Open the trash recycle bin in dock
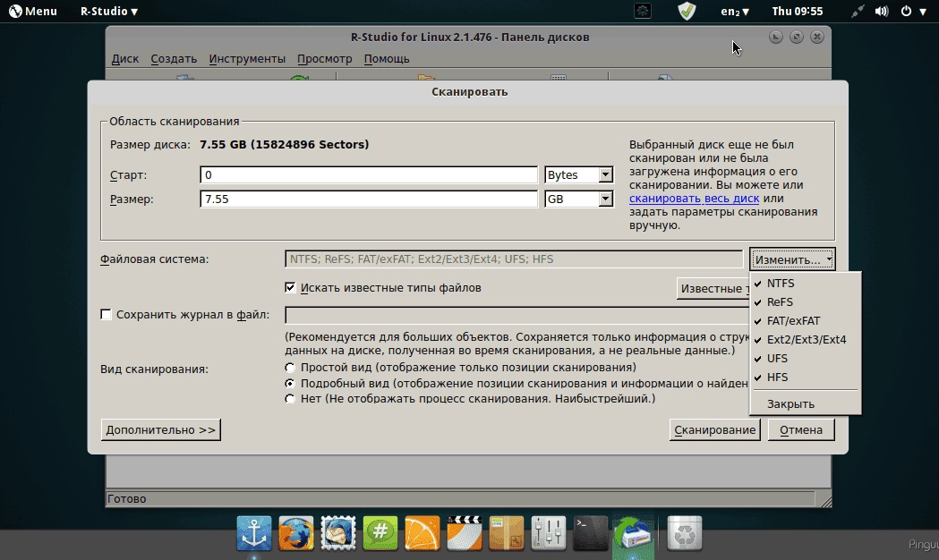This screenshot has height=560, width=939. tap(684, 533)
